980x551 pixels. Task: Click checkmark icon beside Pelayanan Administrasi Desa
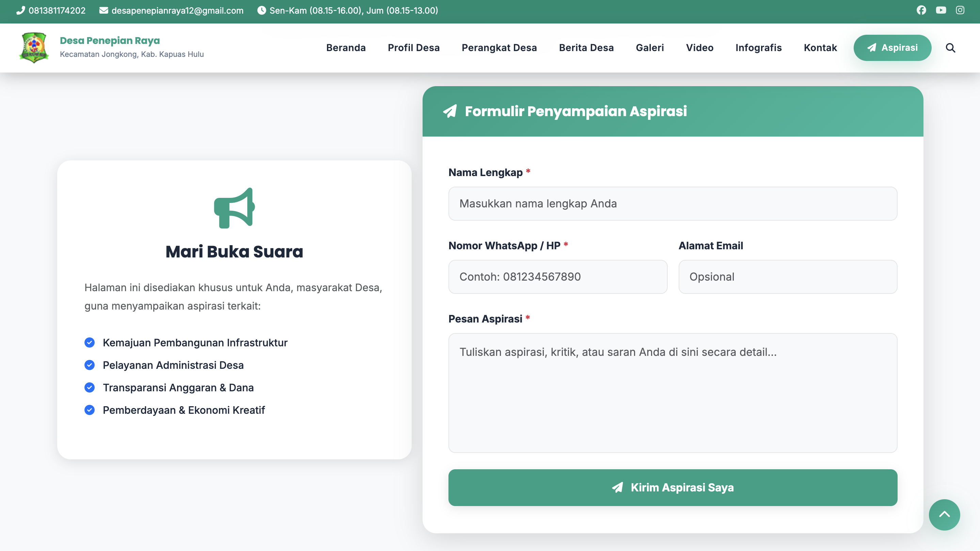pos(90,365)
